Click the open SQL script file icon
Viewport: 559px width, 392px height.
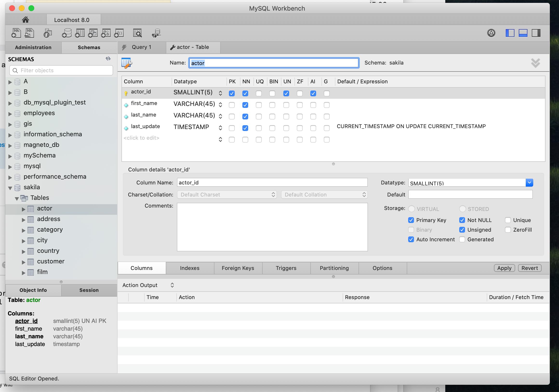click(29, 33)
